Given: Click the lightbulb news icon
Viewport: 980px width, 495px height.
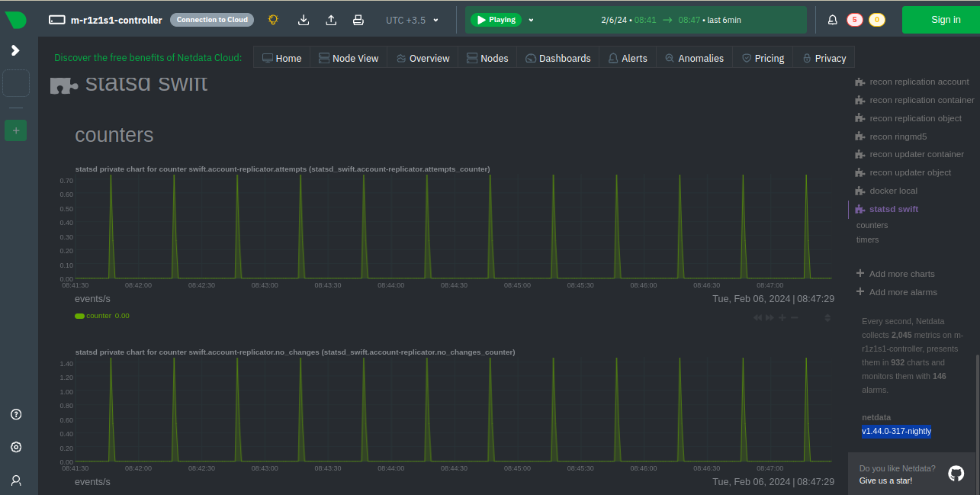Looking at the screenshot, I should click(274, 20).
